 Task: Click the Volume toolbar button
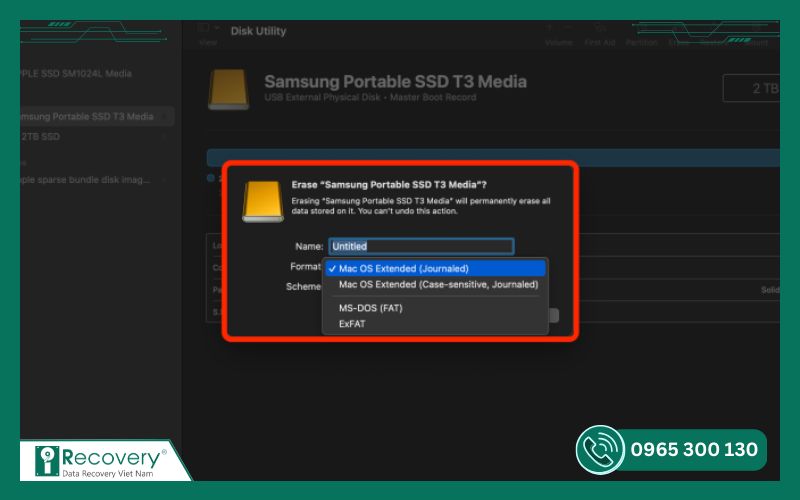tap(559, 35)
